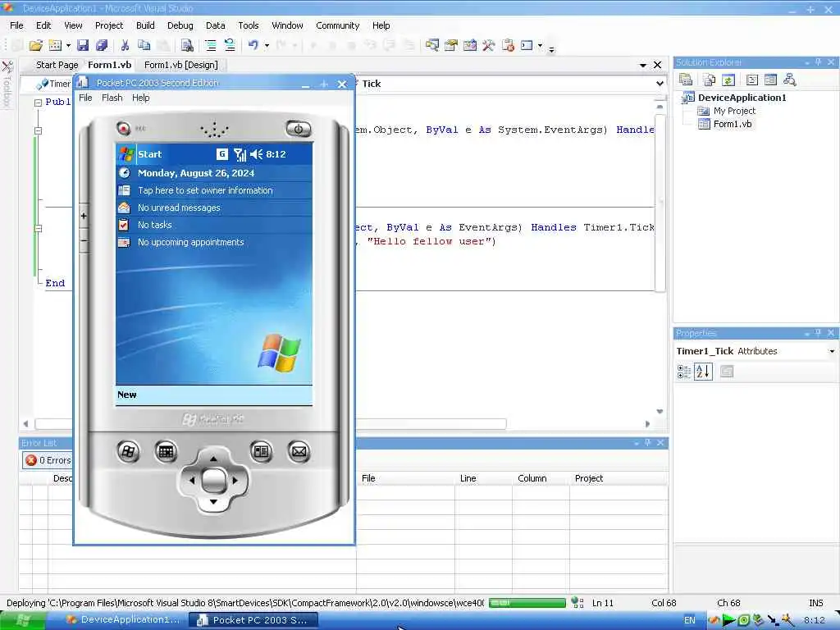This screenshot has height=630, width=840.
Task: Click the Properties icon in Solution Explorer
Action: pos(686,80)
